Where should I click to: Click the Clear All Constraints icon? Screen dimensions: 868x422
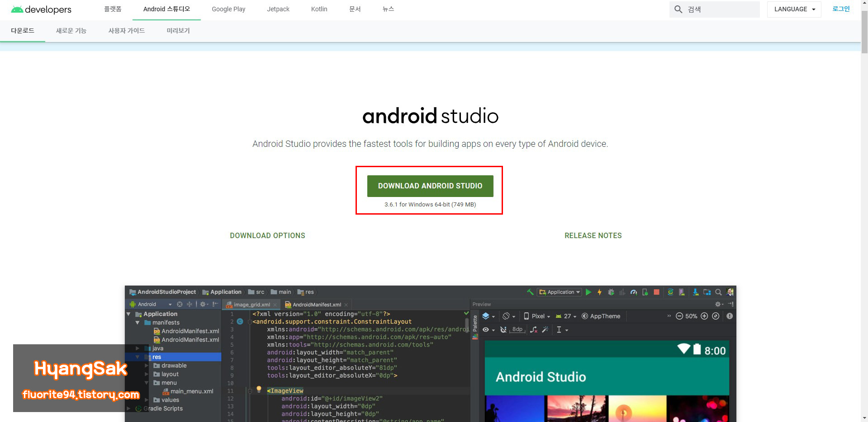coord(534,330)
